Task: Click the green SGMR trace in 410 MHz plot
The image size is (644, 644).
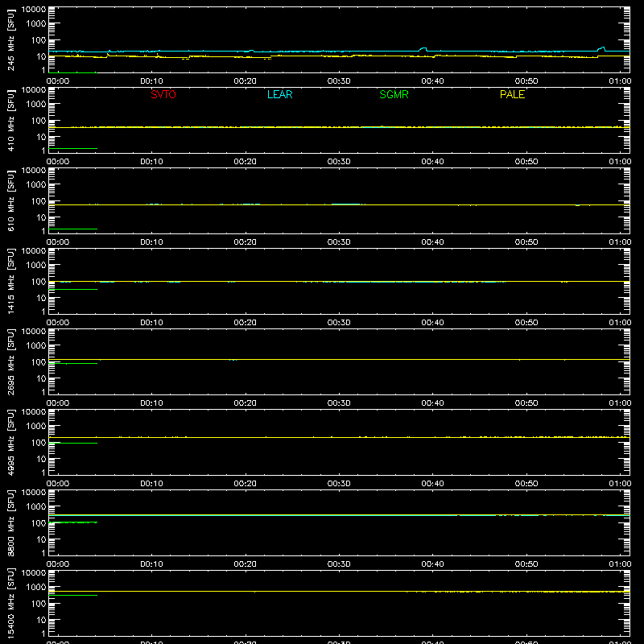Action: coord(73,148)
